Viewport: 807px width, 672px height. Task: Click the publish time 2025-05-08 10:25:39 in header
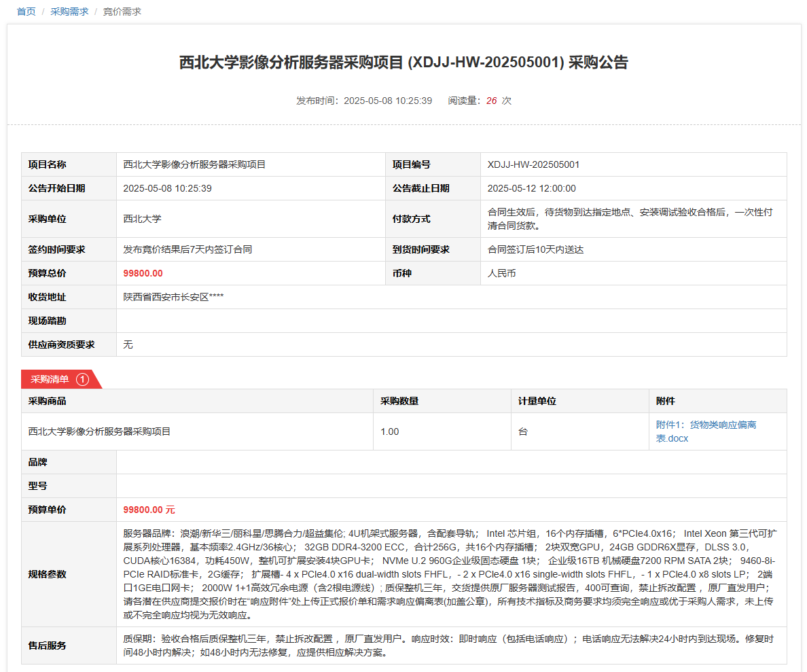click(x=387, y=101)
